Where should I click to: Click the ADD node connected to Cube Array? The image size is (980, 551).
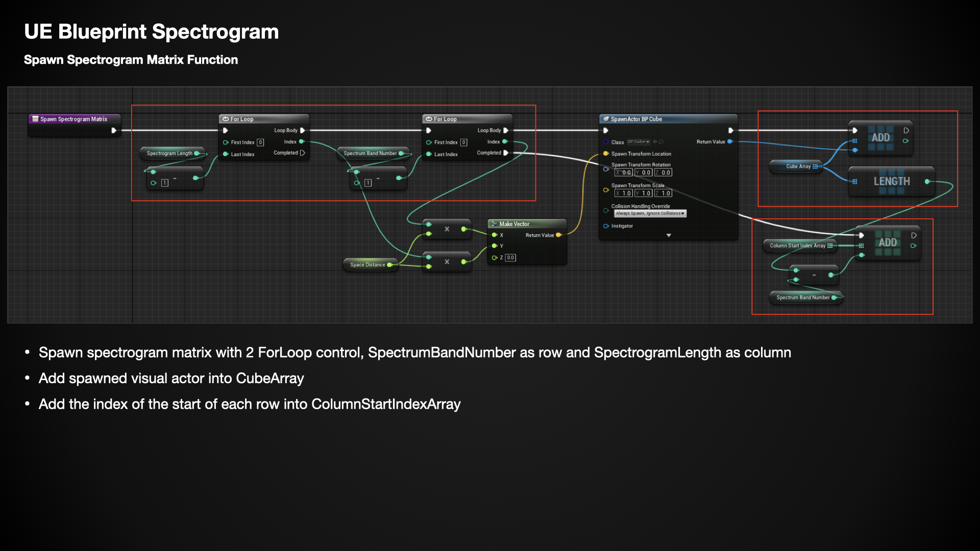click(880, 138)
